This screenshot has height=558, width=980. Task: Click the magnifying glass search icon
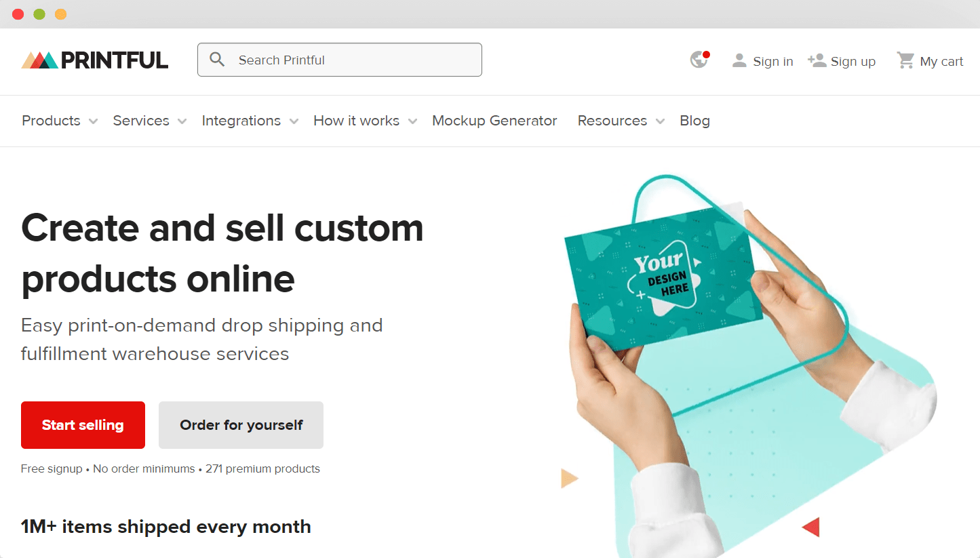pyautogui.click(x=217, y=60)
